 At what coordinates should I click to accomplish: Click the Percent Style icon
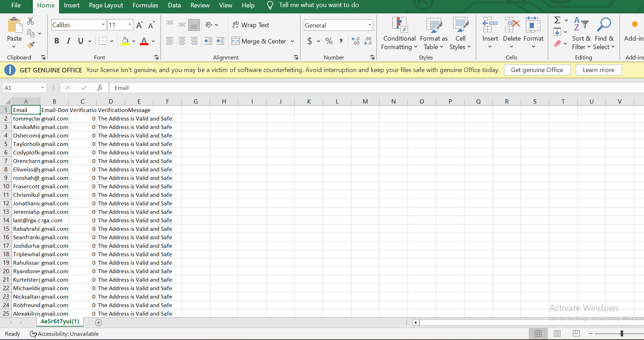[329, 41]
